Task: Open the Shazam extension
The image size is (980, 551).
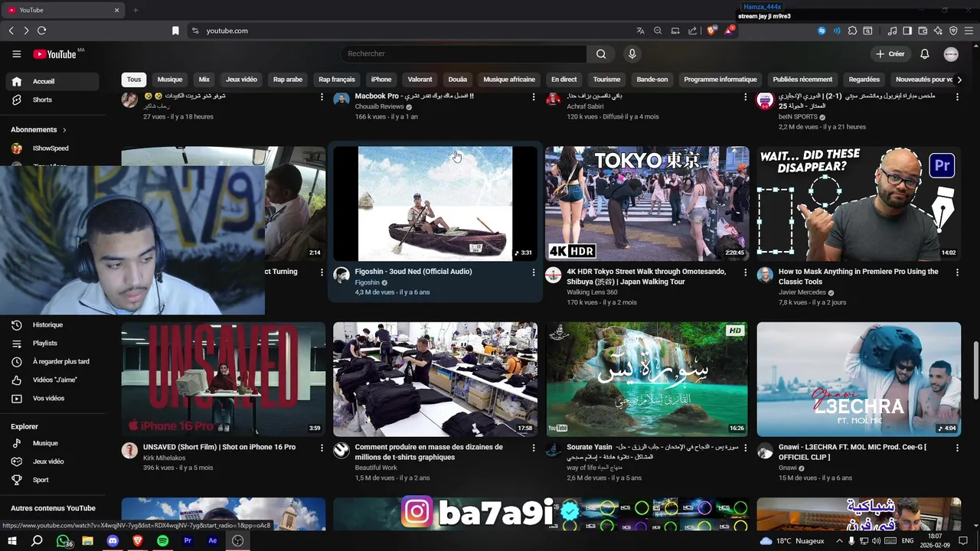Action: pyautogui.click(x=822, y=31)
